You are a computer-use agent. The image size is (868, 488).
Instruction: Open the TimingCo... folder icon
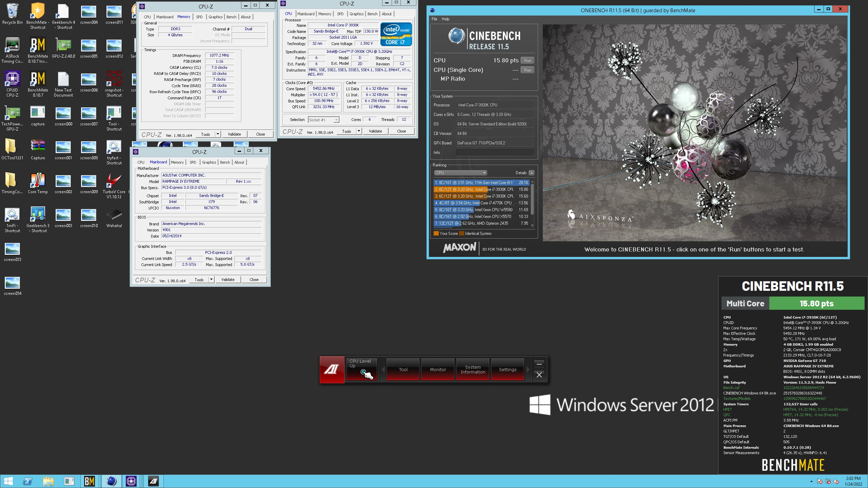coord(12,183)
